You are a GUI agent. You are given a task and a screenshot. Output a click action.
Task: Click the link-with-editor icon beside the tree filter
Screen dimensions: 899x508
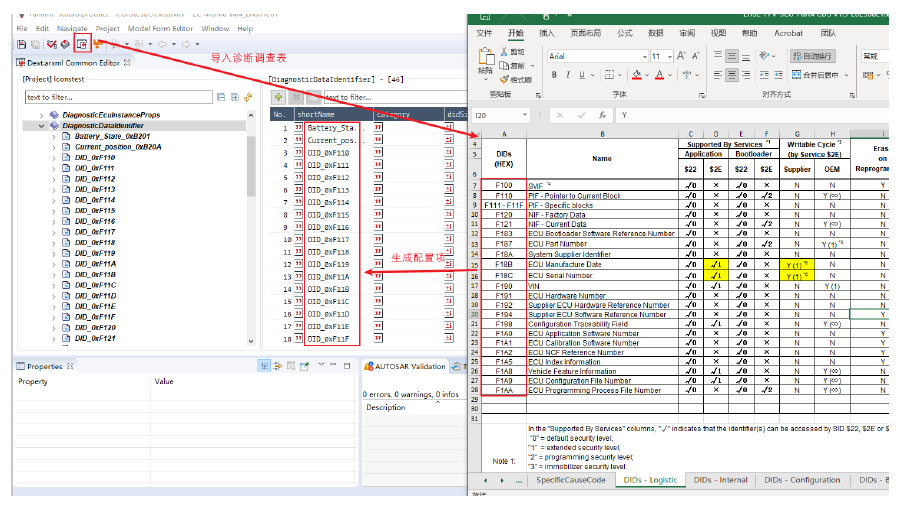click(248, 97)
